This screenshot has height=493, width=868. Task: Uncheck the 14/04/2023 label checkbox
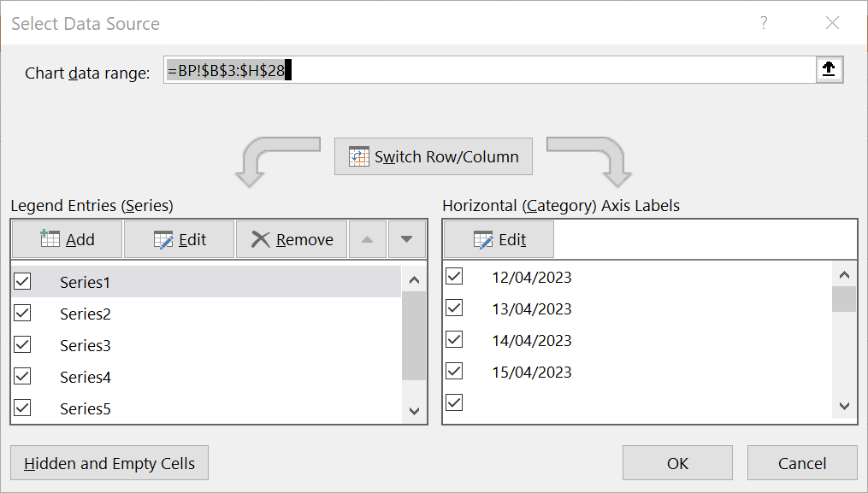454,339
